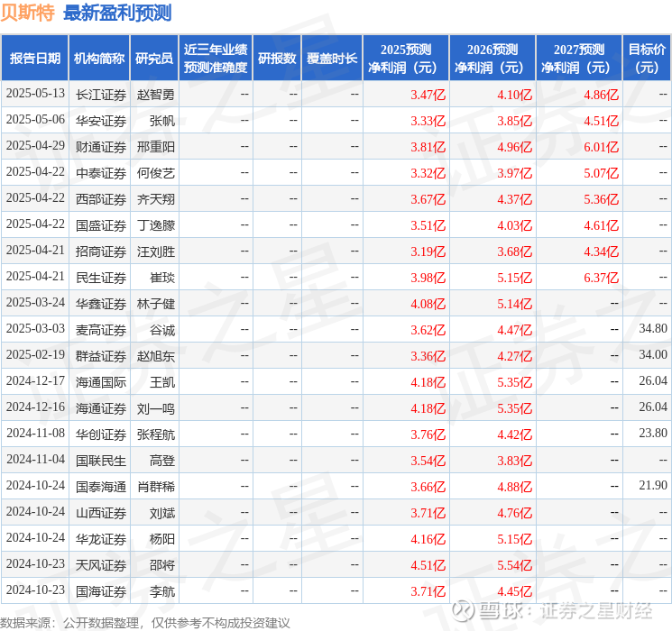Click analyst name 何俊艺
Viewport: 672px width, 631px height.
pos(156,173)
